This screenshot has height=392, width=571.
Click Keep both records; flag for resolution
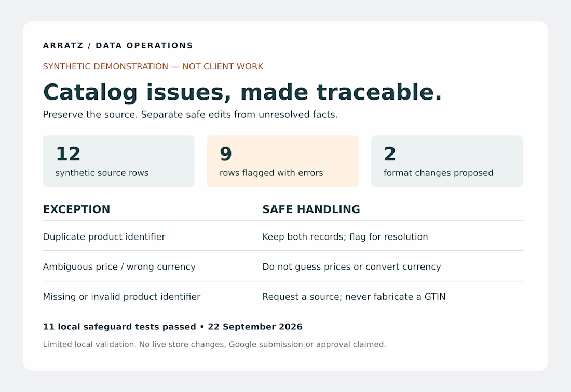click(x=345, y=237)
